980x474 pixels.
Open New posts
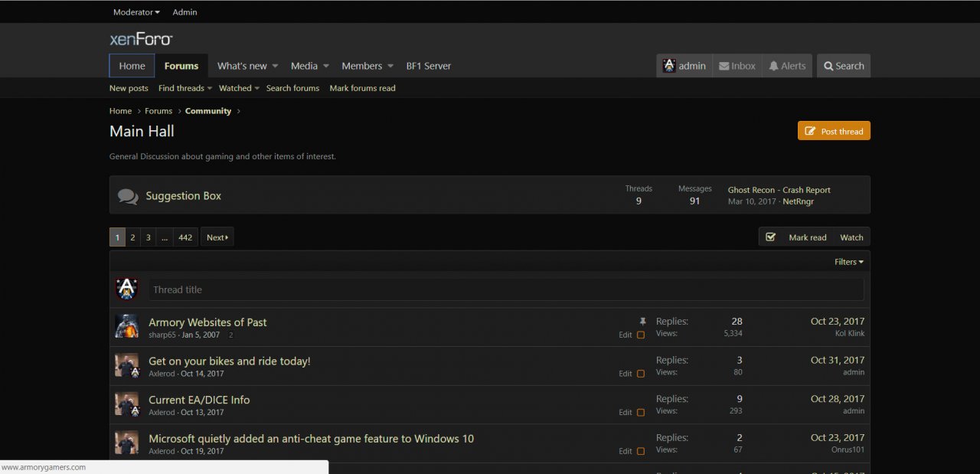point(129,88)
